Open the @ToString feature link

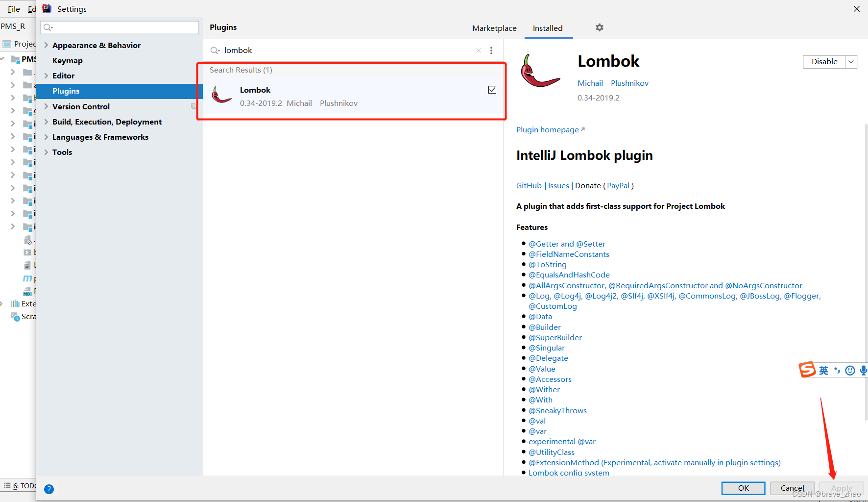[x=548, y=264]
